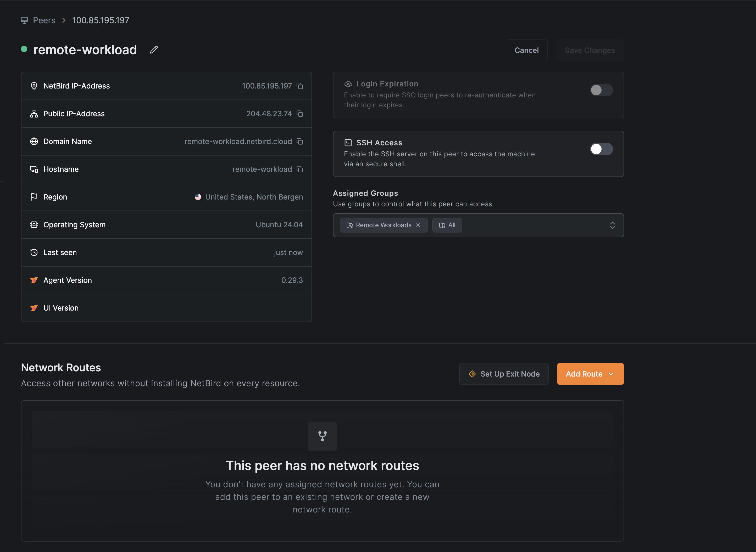Image resolution: width=756 pixels, height=552 pixels.
Task: Click the Domain Name copy icon
Action: (x=300, y=141)
